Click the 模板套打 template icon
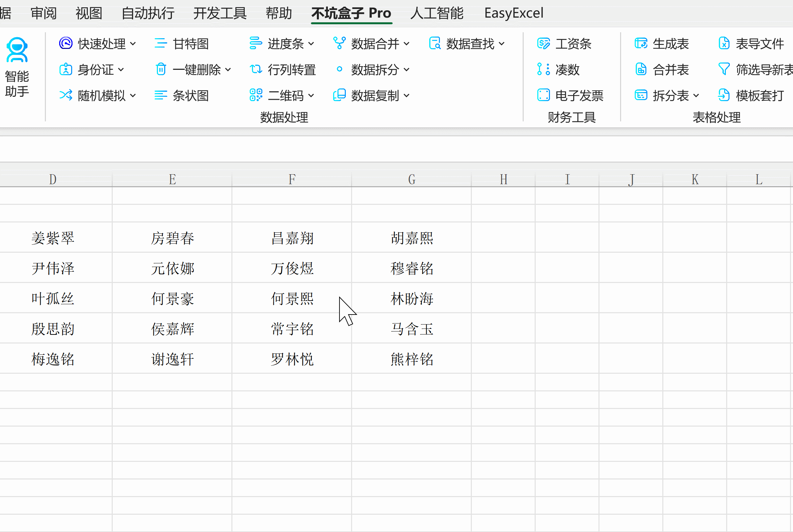 pos(724,95)
